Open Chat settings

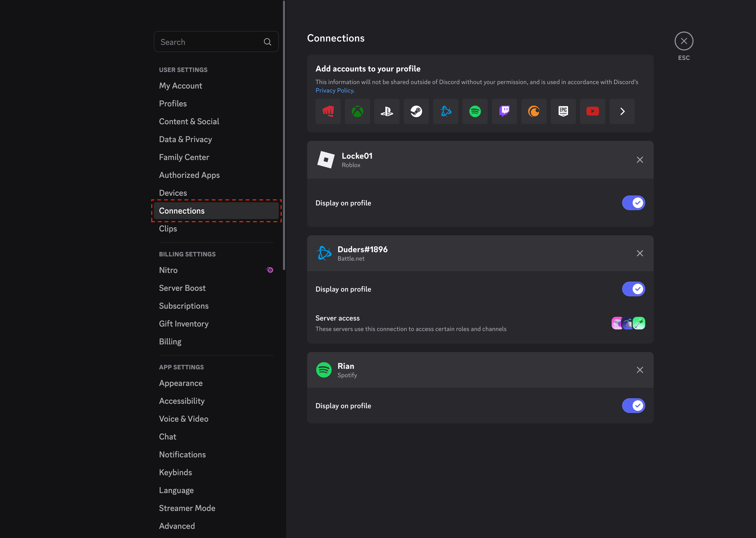[x=216, y=437]
